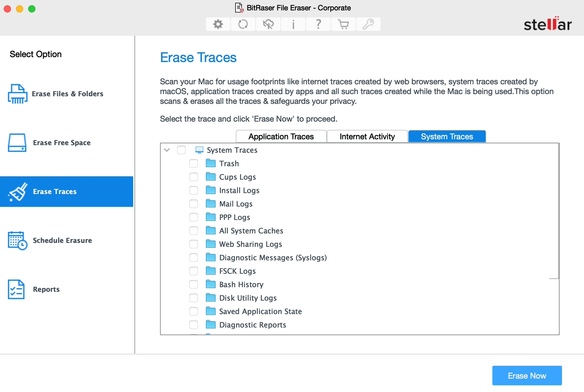Screen dimensions: 584x392
Task: Select the Diagnostic Reports row
Action: (360, 325)
